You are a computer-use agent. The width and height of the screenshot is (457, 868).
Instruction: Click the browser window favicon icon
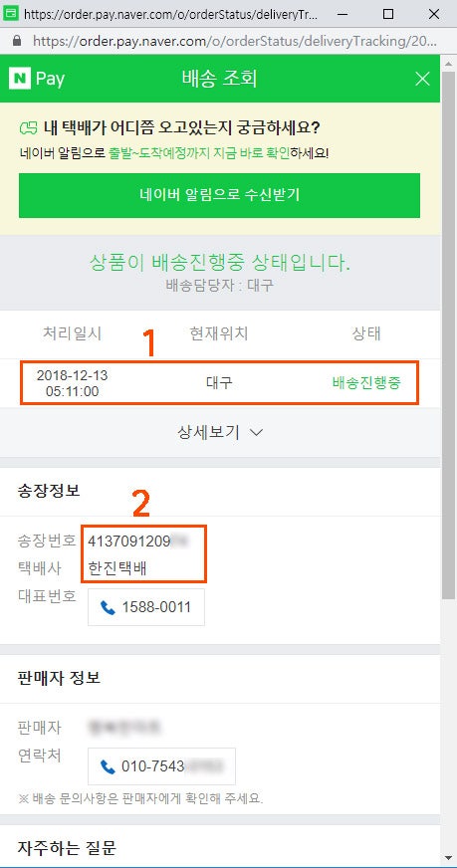[x=11, y=13]
